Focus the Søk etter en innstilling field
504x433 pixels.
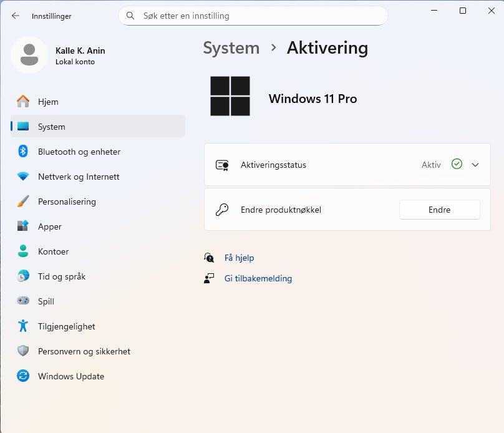253,16
